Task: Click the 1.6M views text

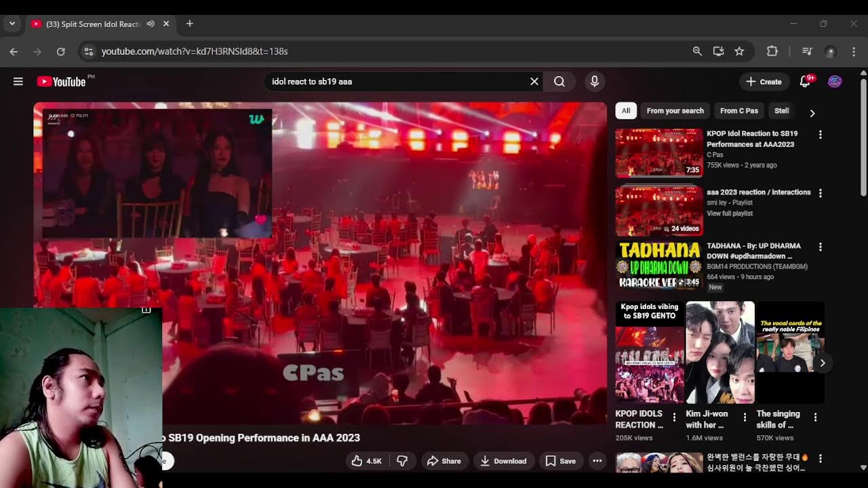Action: point(704,438)
